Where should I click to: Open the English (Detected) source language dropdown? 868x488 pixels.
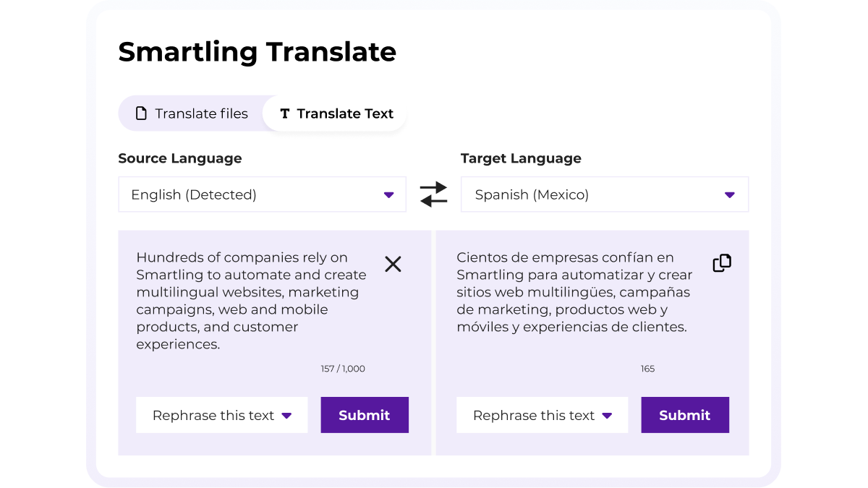[x=262, y=194]
